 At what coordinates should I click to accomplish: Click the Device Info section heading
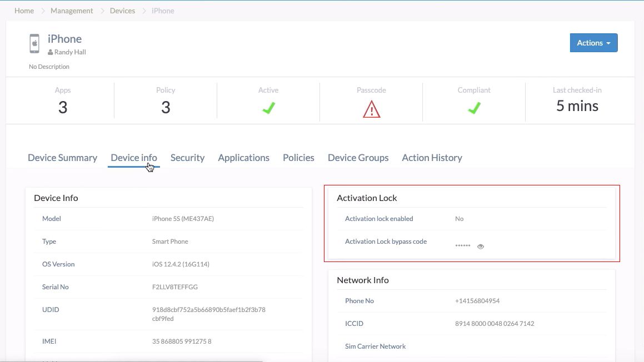[56, 198]
